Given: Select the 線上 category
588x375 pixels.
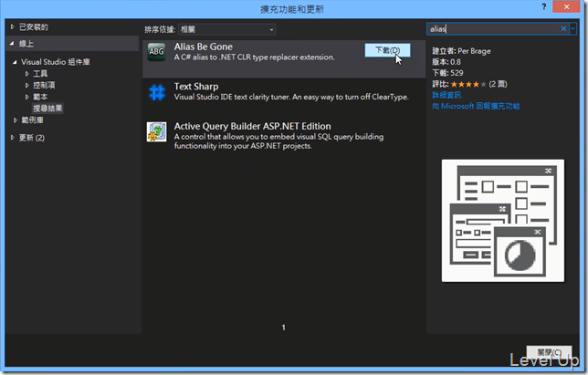Looking at the screenshot, I should (26, 44).
